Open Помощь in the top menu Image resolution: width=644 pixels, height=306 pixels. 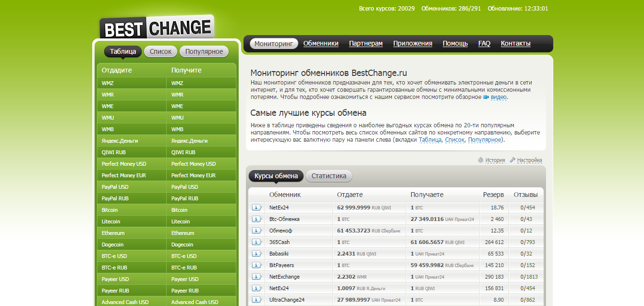[455, 43]
